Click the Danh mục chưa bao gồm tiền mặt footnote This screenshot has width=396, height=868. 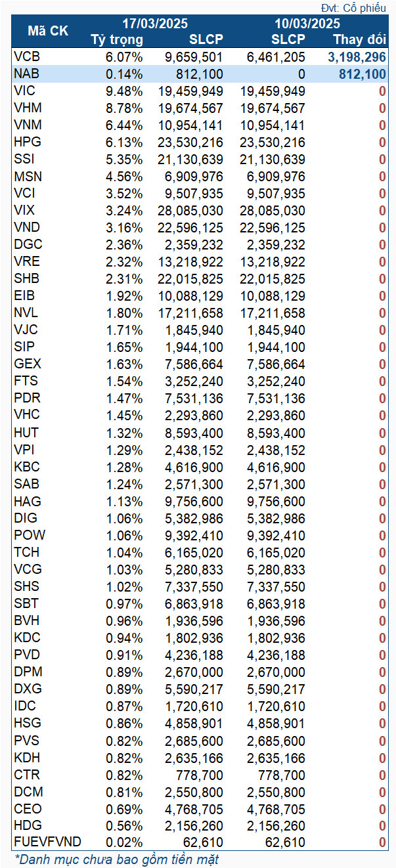click(117, 859)
